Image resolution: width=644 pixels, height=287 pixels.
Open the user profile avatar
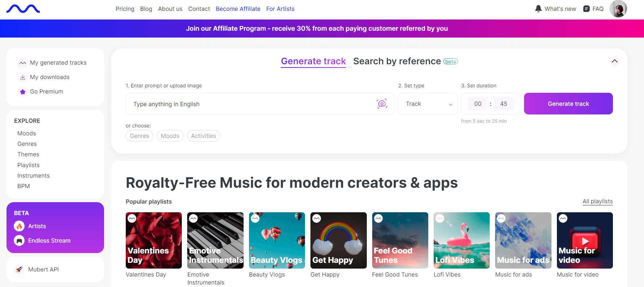618,9
